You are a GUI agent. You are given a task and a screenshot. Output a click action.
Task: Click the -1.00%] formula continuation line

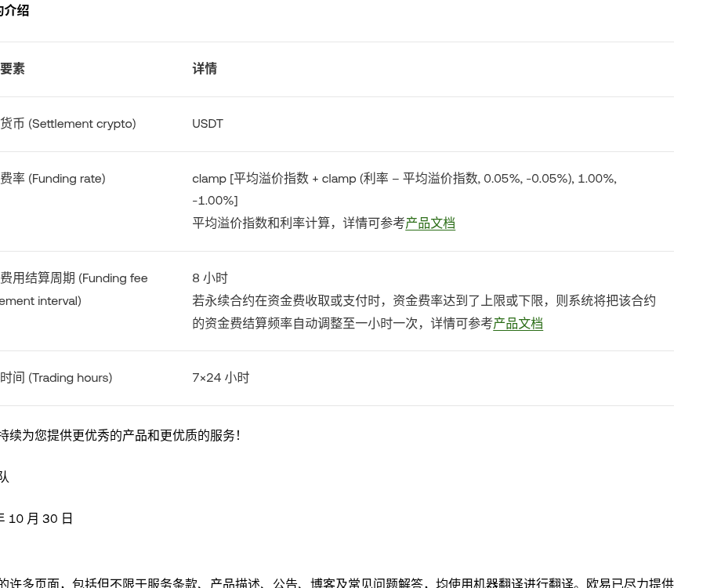215,201
